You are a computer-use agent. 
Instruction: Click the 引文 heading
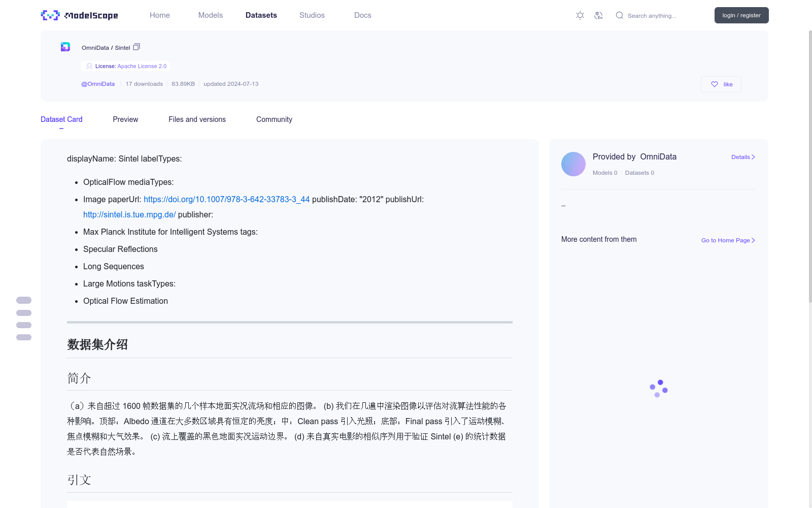[x=79, y=480]
